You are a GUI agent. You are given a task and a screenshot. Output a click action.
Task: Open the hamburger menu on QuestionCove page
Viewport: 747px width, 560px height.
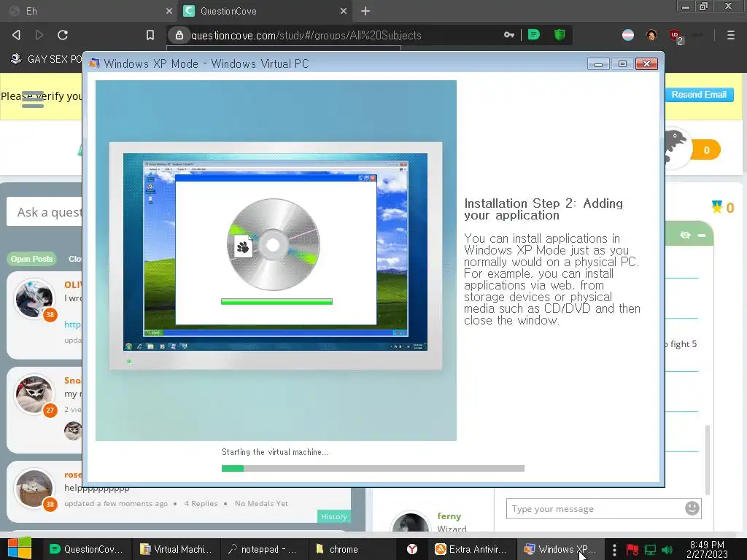click(33, 99)
